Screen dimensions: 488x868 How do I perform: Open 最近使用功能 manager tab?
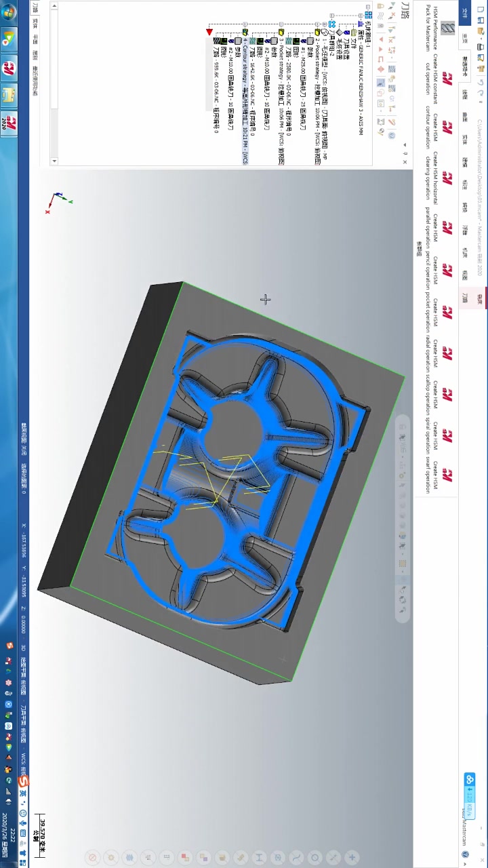pyautogui.click(x=35, y=81)
